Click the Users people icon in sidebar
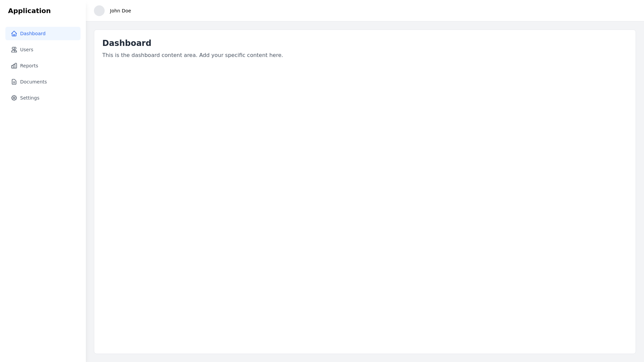This screenshot has height=362, width=644. [x=14, y=50]
